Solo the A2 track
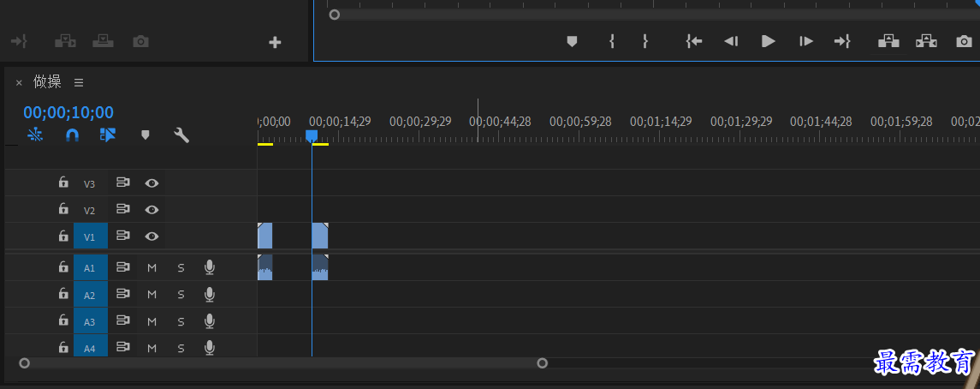This screenshot has width=980, height=389. point(181,295)
